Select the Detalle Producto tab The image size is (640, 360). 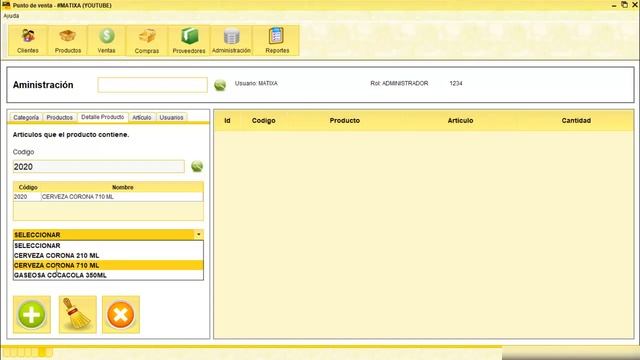102,117
